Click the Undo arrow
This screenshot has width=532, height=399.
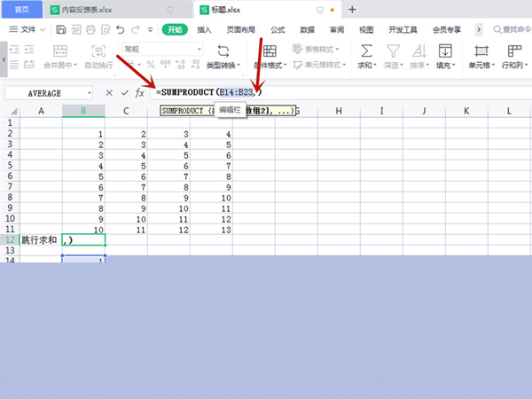(x=121, y=30)
